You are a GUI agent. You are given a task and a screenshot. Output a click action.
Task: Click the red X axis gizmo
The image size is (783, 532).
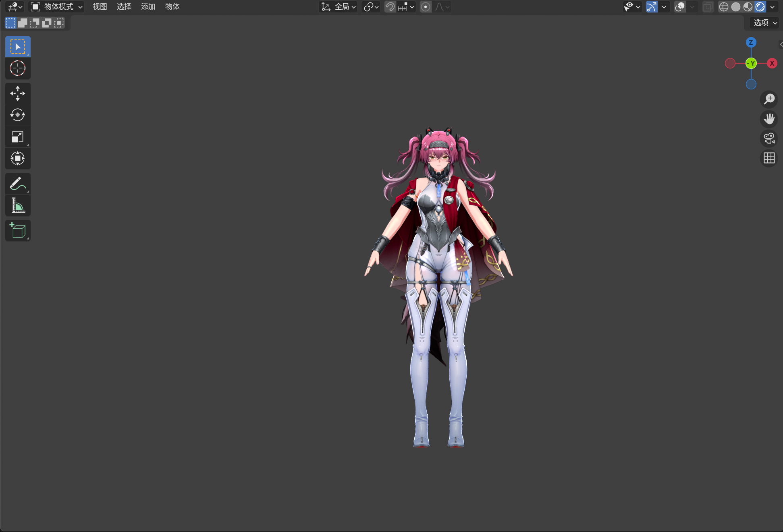(772, 63)
